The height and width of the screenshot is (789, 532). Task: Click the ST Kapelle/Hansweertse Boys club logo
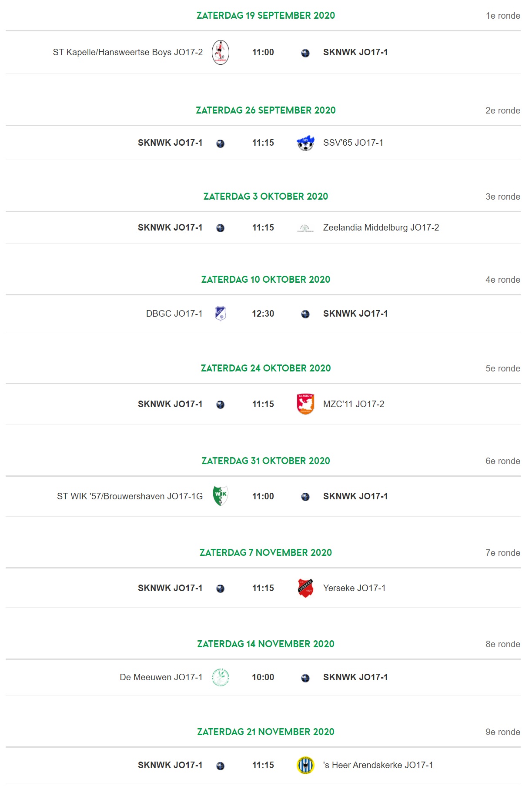pyautogui.click(x=221, y=52)
